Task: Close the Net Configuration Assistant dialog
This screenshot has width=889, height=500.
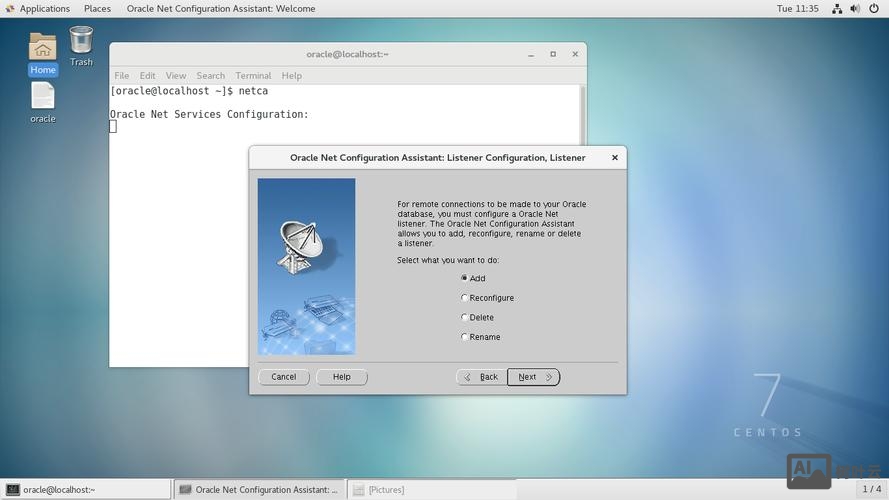Action: pos(615,158)
